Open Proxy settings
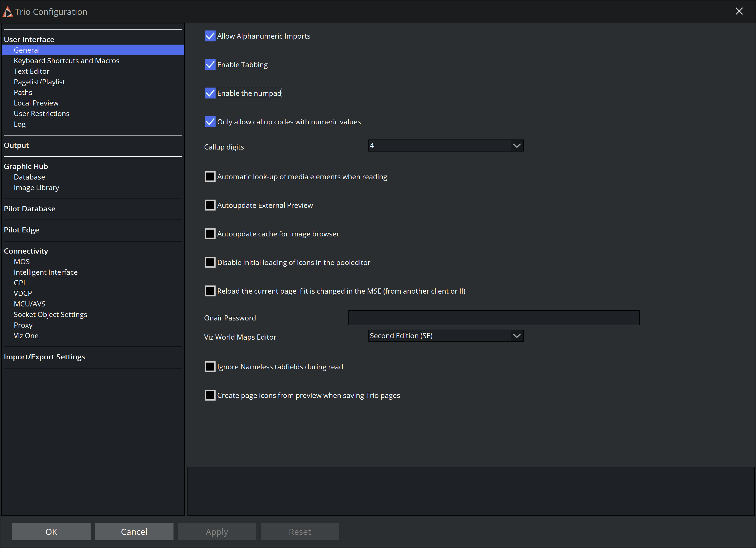756x548 pixels. click(23, 325)
